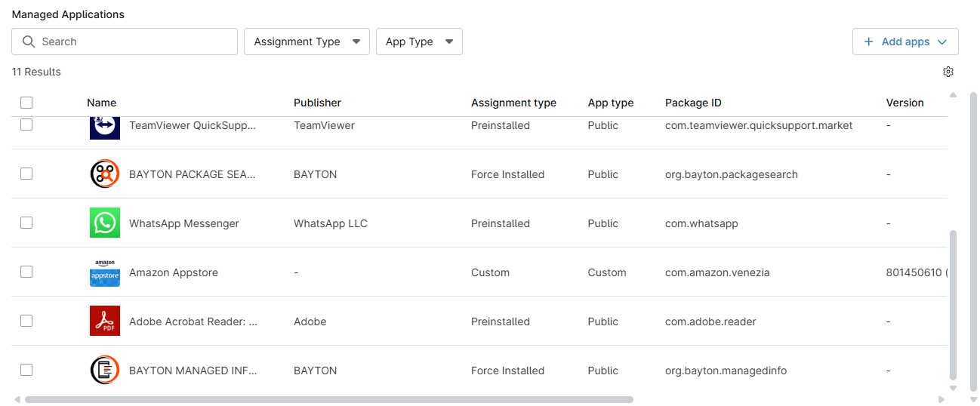This screenshot has height=406, width=980.
Task: Click the WhatsApp Messenger app icon
Action: (104, 223)
